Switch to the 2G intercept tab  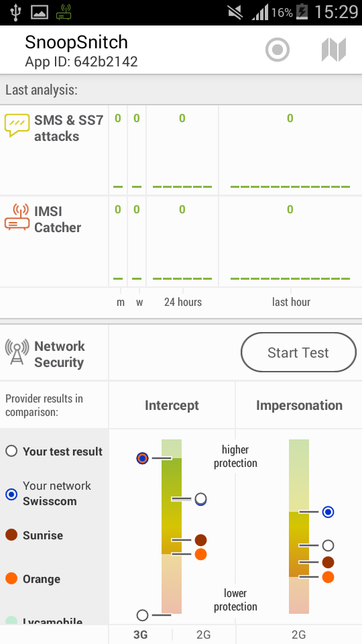pos(204,635)
